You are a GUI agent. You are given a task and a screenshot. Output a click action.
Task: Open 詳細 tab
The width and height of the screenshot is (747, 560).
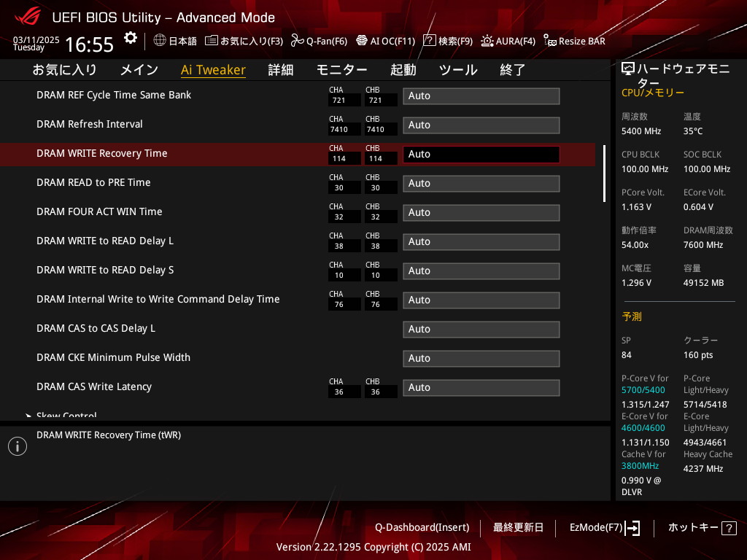coord(281,70)
